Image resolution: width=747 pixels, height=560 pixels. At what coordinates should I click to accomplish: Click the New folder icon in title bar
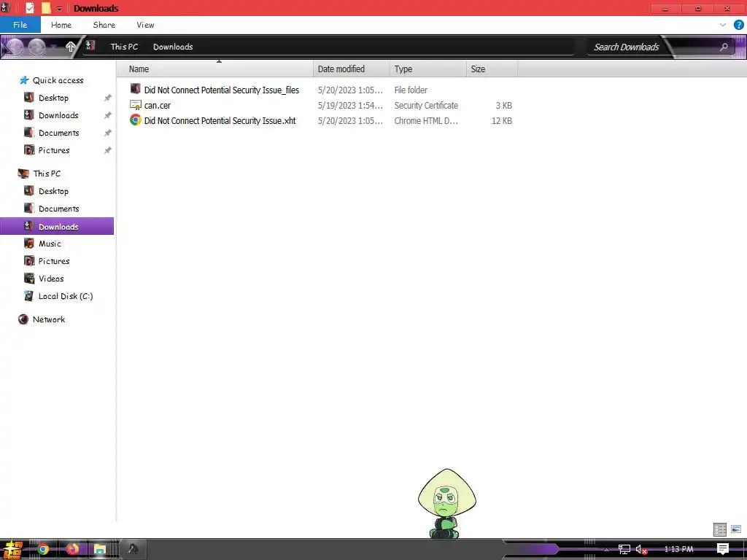[46, 8]
